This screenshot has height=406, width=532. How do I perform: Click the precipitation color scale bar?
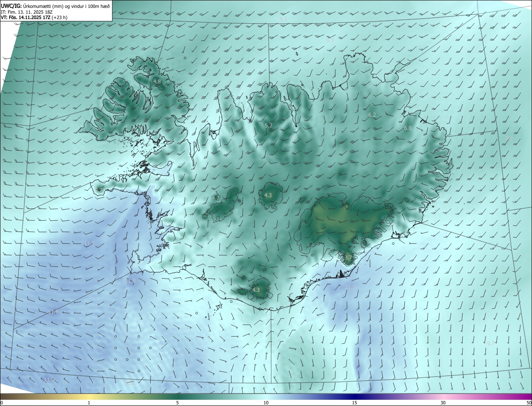[266, 397]
